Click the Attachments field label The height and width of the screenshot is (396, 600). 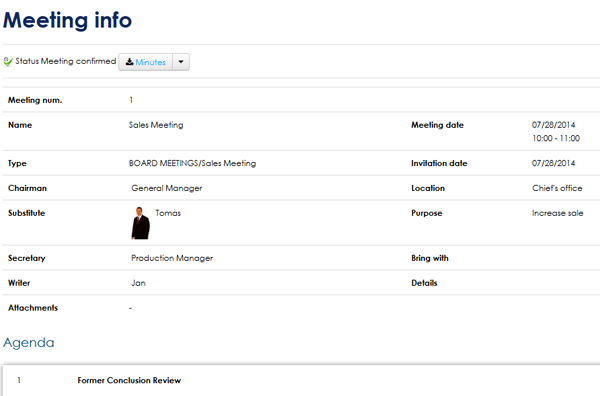point(33,308)
